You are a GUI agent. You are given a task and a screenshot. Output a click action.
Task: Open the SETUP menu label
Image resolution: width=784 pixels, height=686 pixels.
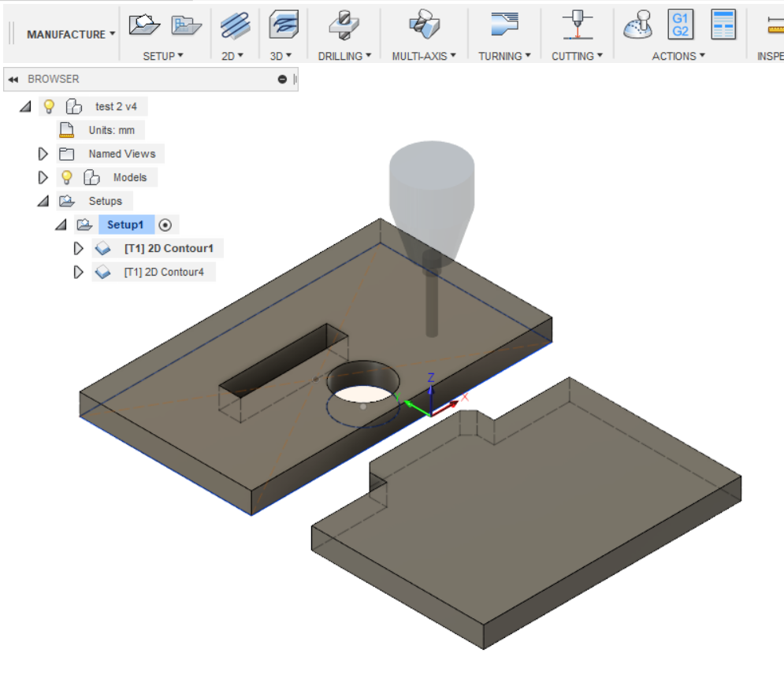tap(162, 56)
